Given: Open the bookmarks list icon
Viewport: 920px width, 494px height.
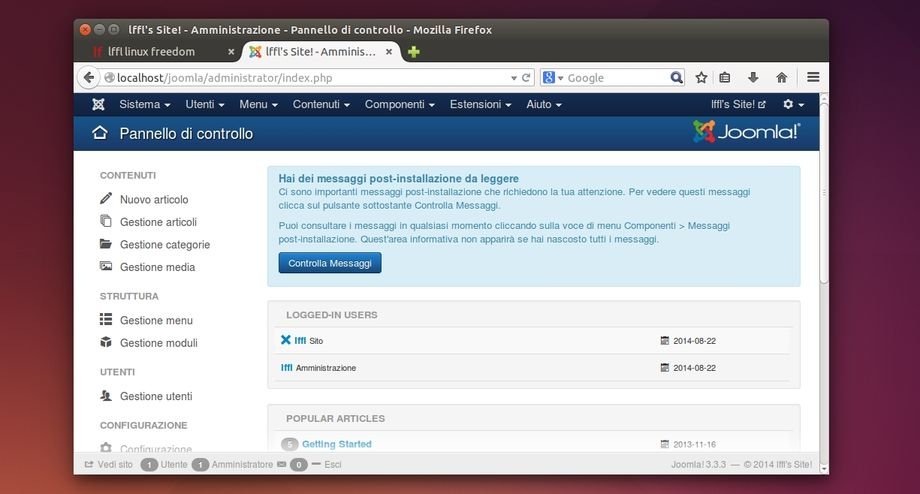Looking at the screenshot, I should coord(725,77).
